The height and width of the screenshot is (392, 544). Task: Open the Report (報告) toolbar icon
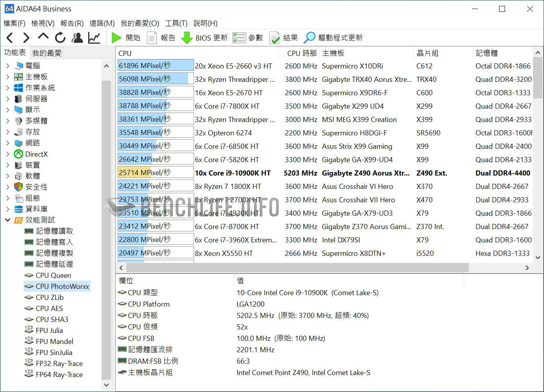pyautogui.click(x=152, y=38)
